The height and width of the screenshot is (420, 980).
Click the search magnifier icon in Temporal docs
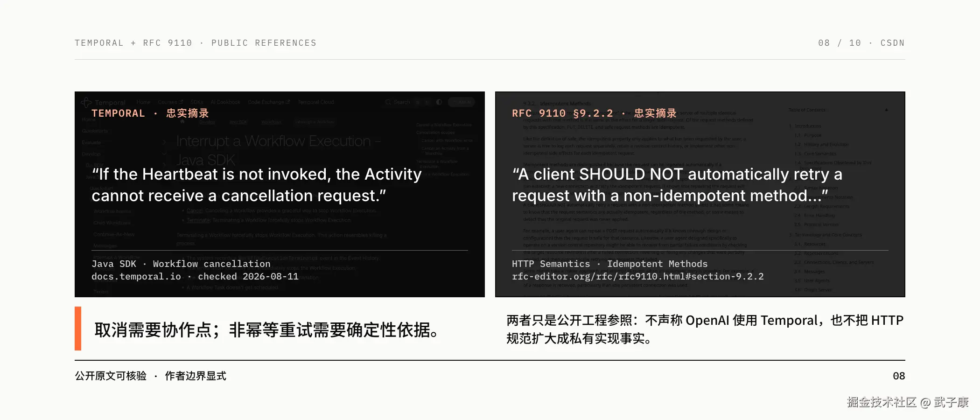[388, 102]
